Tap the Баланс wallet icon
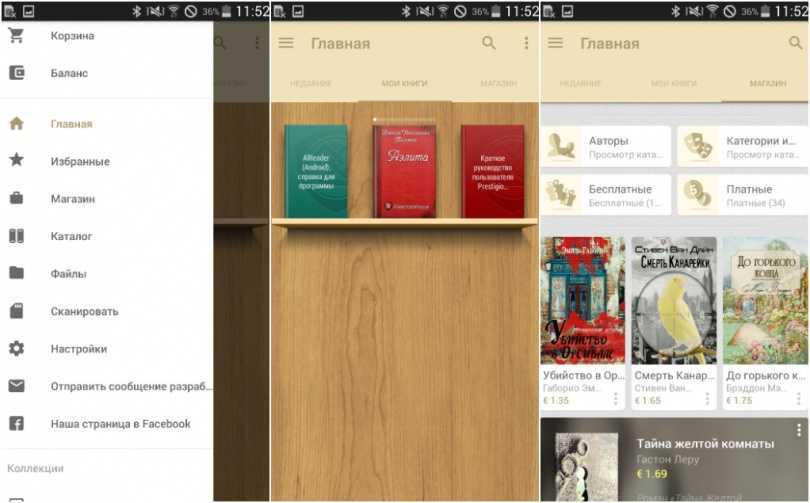 tap(16, 73)
